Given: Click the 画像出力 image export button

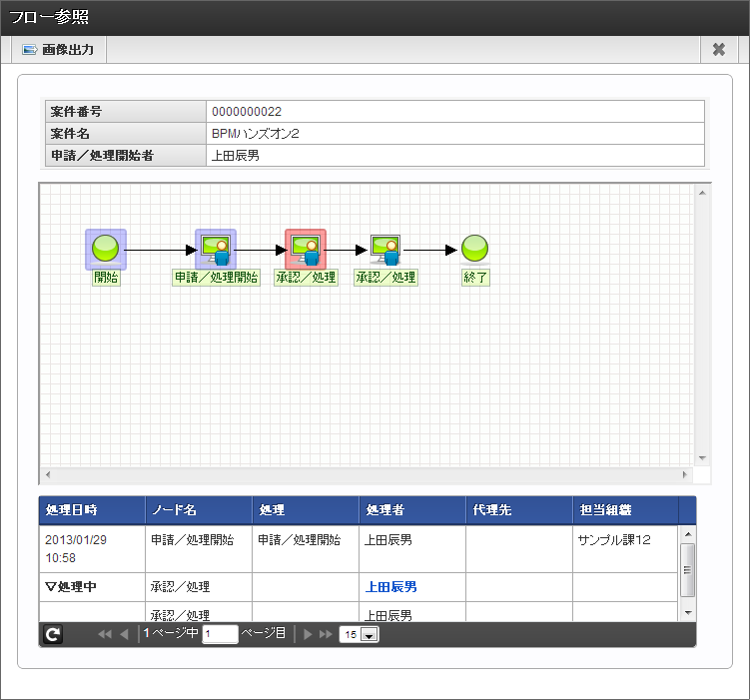Looking at the screenshot, I should (x=58, y=50).
